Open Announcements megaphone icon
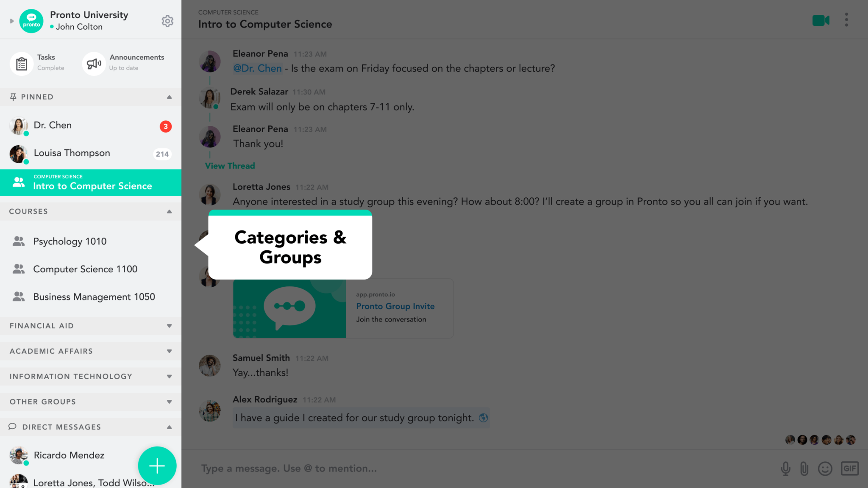 tap(94, 64)
